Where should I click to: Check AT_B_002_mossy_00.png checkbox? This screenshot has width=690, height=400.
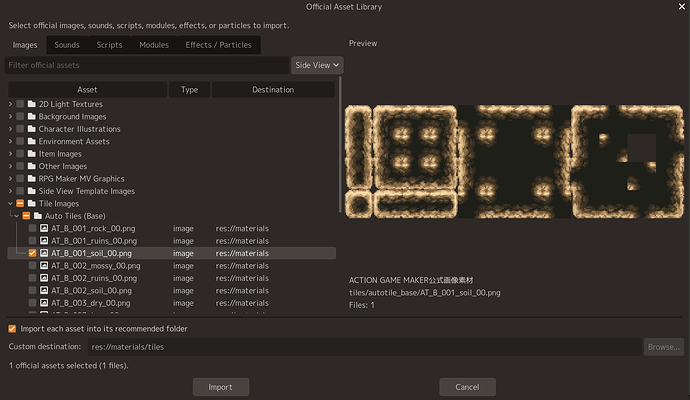32,265
